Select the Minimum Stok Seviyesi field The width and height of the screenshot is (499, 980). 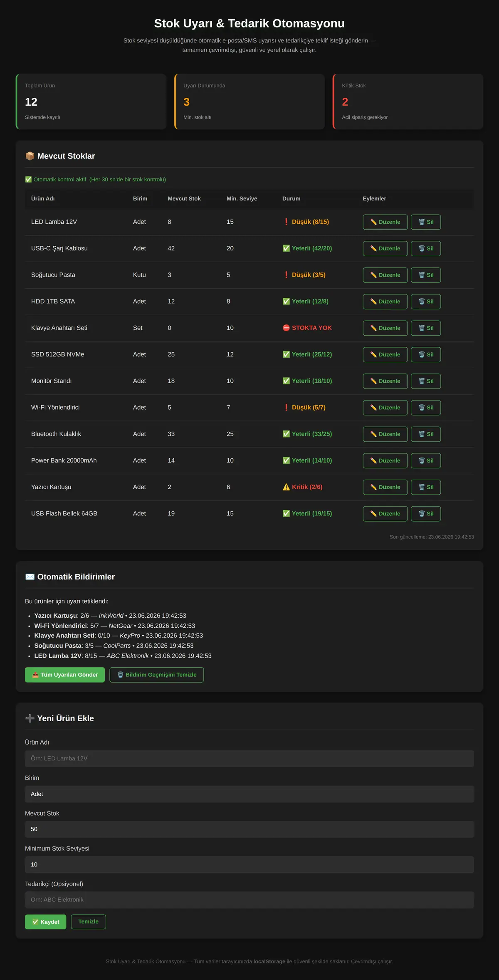(x=249, y=864)
